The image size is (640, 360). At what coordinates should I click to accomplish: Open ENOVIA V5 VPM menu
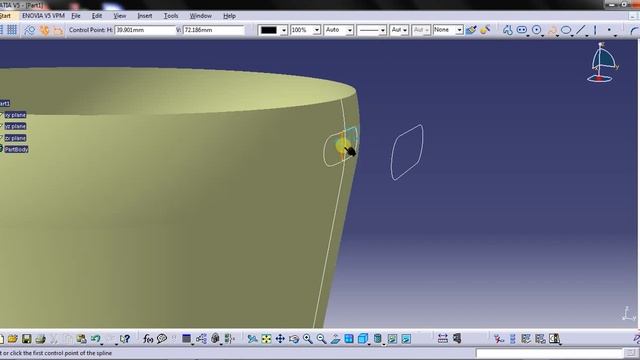click(43, 16)
